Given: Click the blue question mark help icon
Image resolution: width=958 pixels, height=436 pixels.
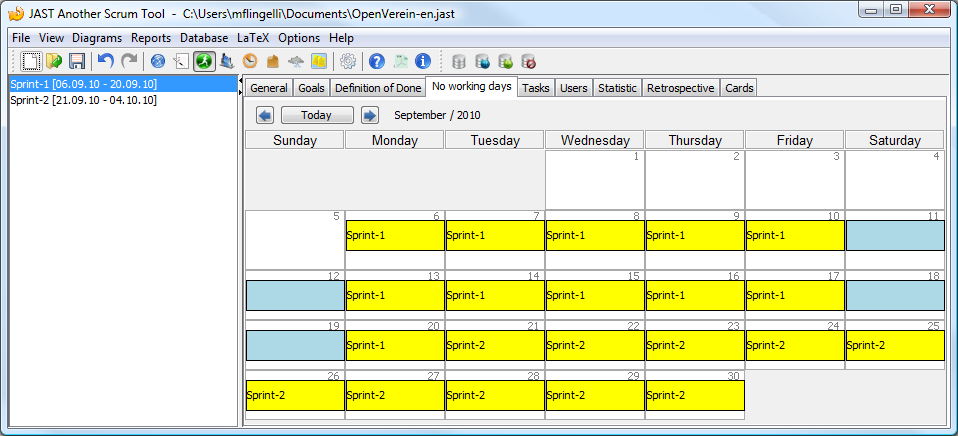Looking at the screenshot, I should click(377, 61).
